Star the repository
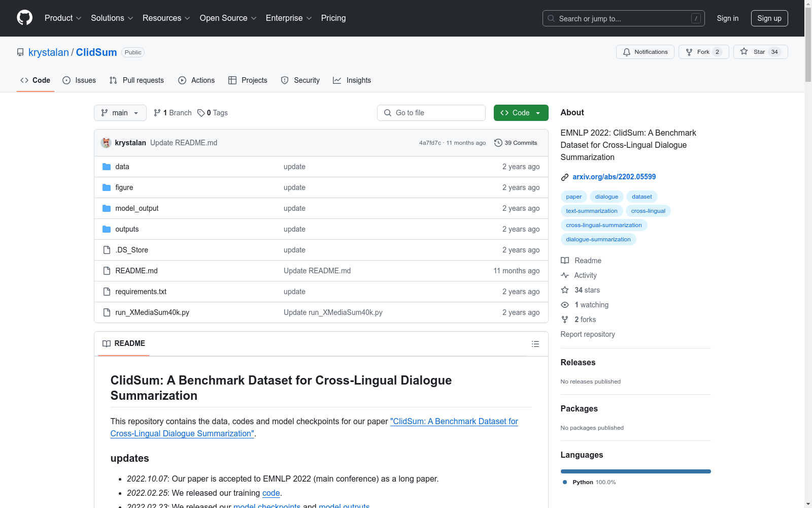The width and height of the screenshot is (812, 508). tap(760, 52)
